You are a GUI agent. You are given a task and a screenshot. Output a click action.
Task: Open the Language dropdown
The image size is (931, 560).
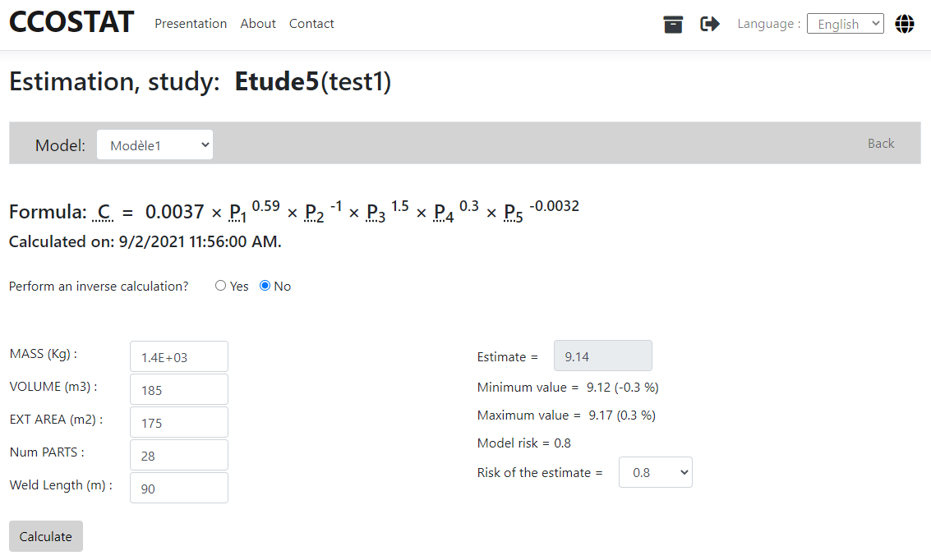tap(845, 24)
